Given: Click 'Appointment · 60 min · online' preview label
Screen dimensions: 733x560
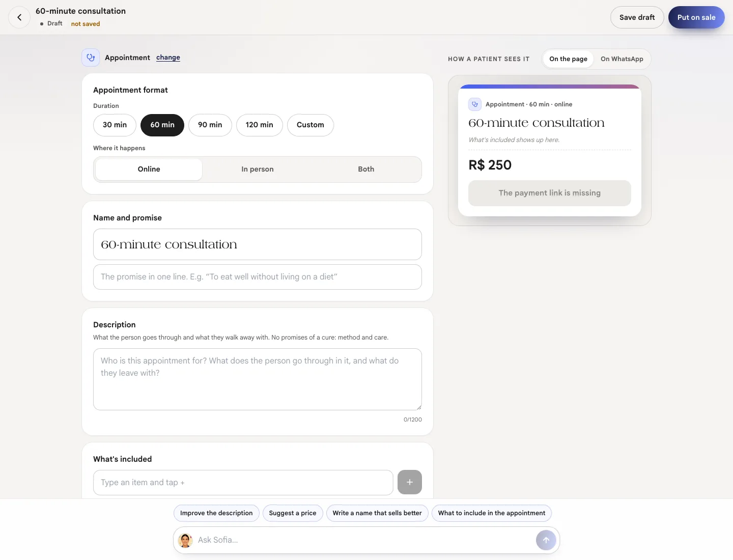Looking at the screenshot, I should [x=529, y=104].
